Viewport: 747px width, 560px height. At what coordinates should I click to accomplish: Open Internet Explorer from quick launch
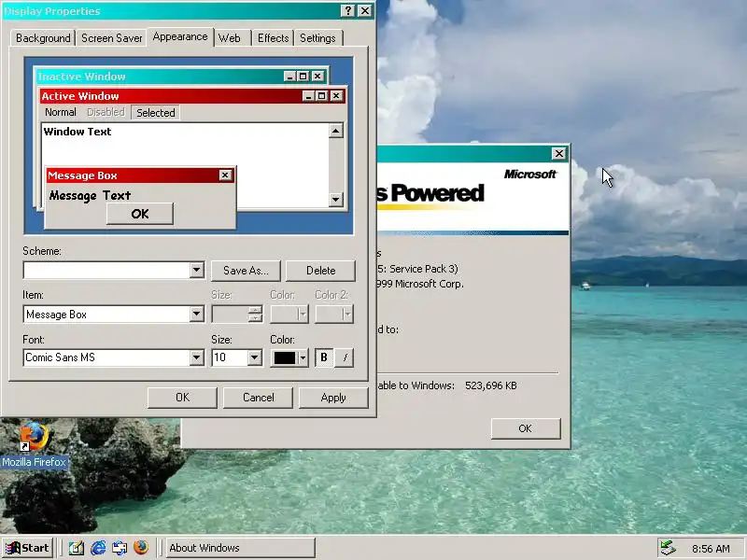pos(98,548)
